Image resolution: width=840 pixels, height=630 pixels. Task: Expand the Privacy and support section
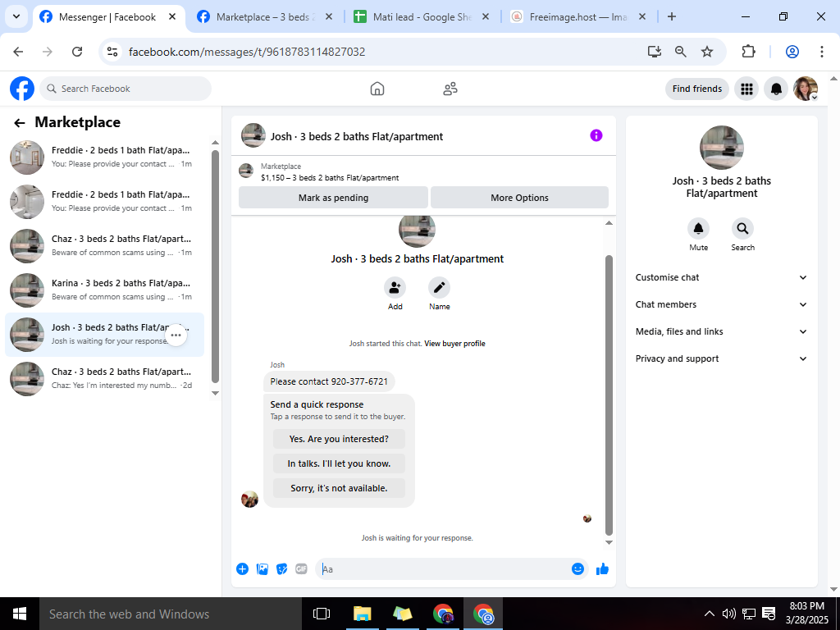coord(721,359)
